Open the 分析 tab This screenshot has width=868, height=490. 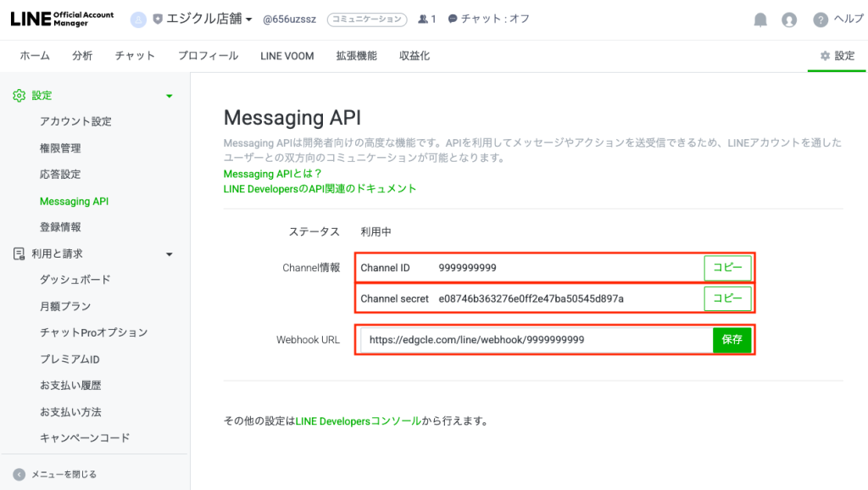point(82,56)
